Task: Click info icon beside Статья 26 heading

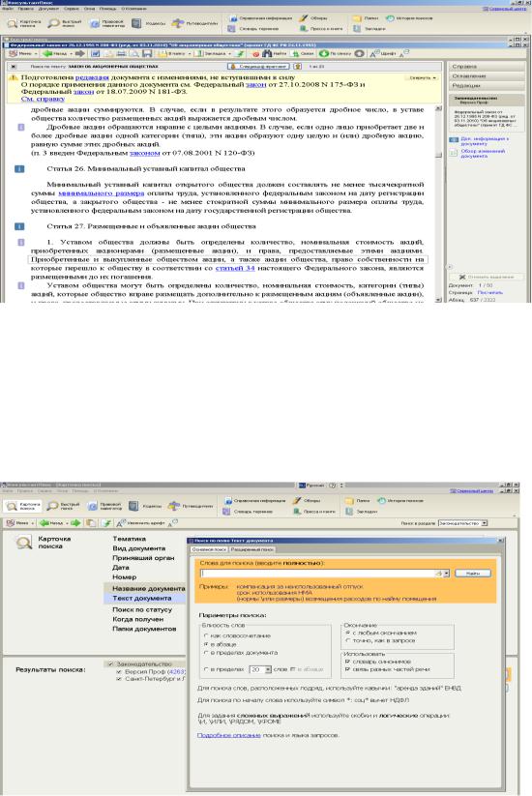Action: 19,168
